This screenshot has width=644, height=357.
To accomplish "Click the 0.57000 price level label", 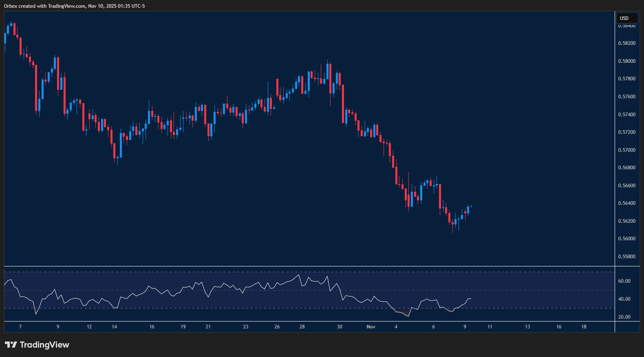I will click(626, 150).
